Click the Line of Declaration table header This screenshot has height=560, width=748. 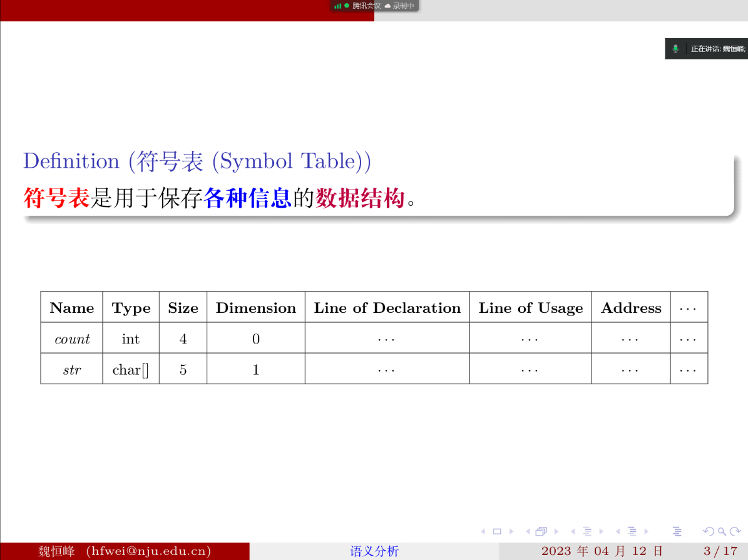coord(387,308)
